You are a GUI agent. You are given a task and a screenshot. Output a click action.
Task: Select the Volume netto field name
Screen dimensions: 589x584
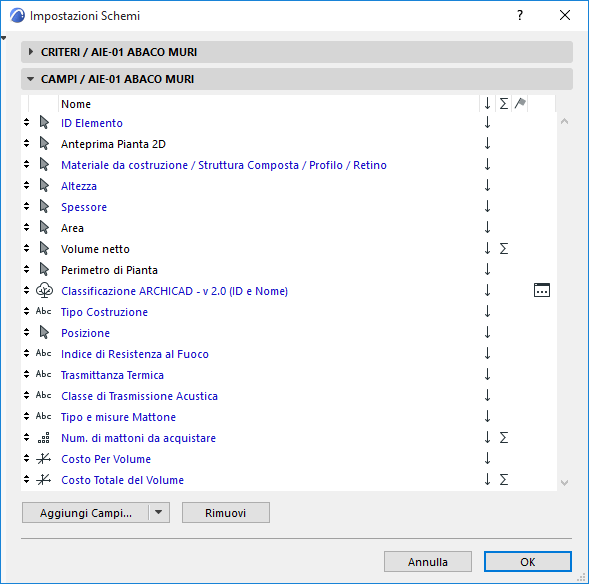[95, 249]
